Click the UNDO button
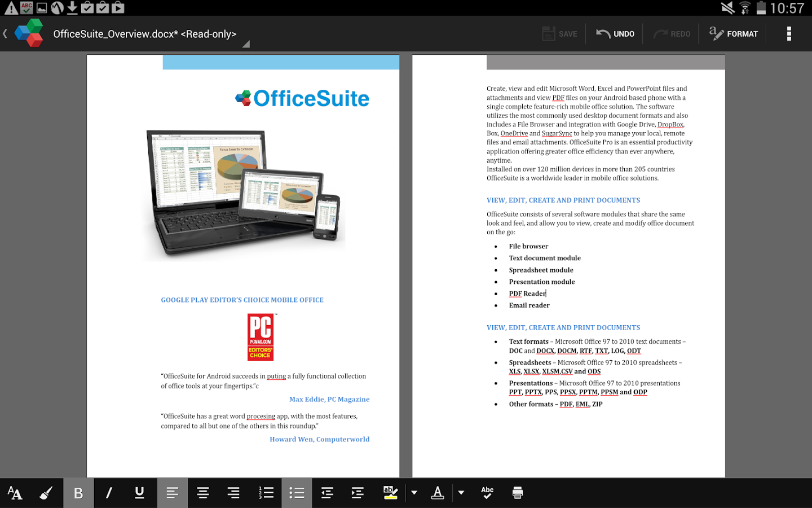This screenshot has height=508, width=812. tap(615, 33)
